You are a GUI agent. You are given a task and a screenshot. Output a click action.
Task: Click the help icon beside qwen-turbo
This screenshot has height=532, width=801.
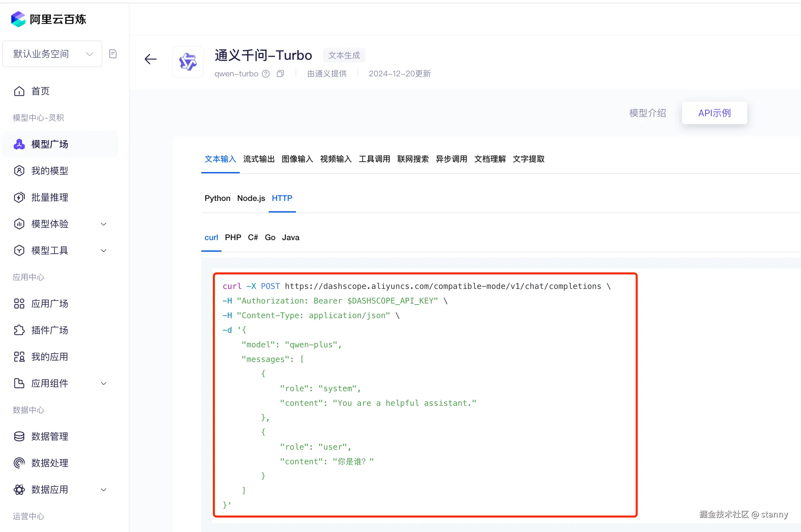coord(266,74)
